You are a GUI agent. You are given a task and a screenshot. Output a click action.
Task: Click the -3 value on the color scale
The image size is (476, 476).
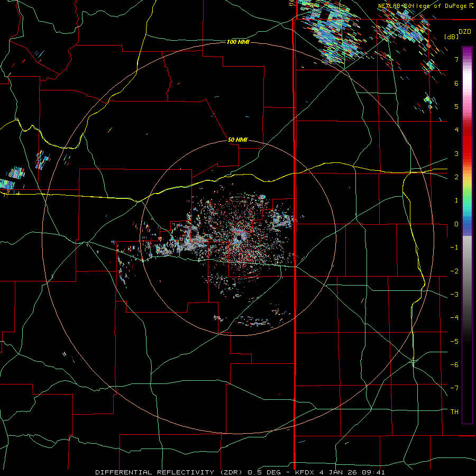coord(454,295)
